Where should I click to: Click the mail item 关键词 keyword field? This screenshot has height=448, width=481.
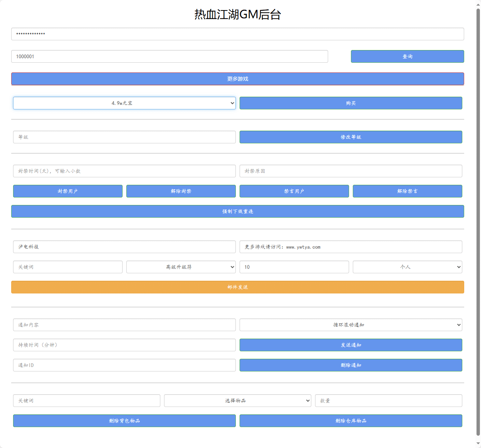(68, 267)
